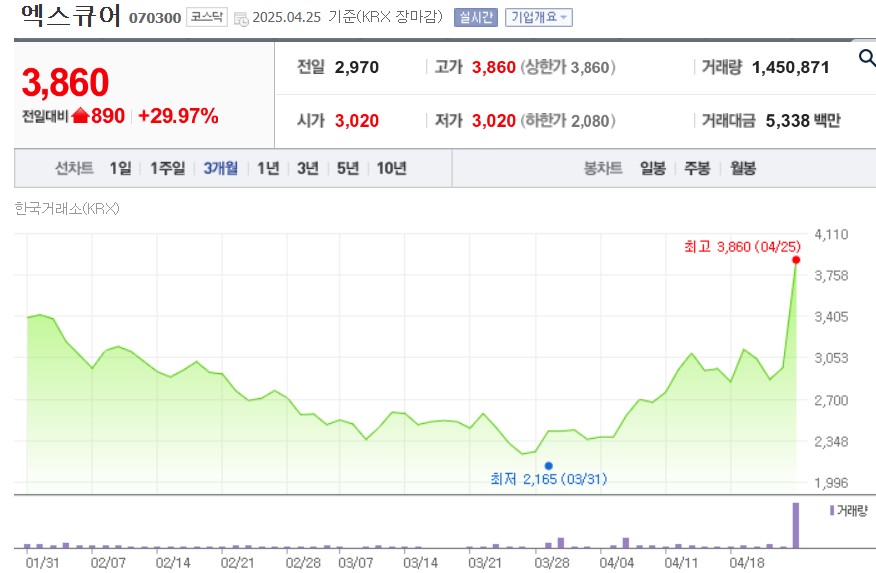
Task: Open the 월봉 candle chart
Action: (742, 168)
